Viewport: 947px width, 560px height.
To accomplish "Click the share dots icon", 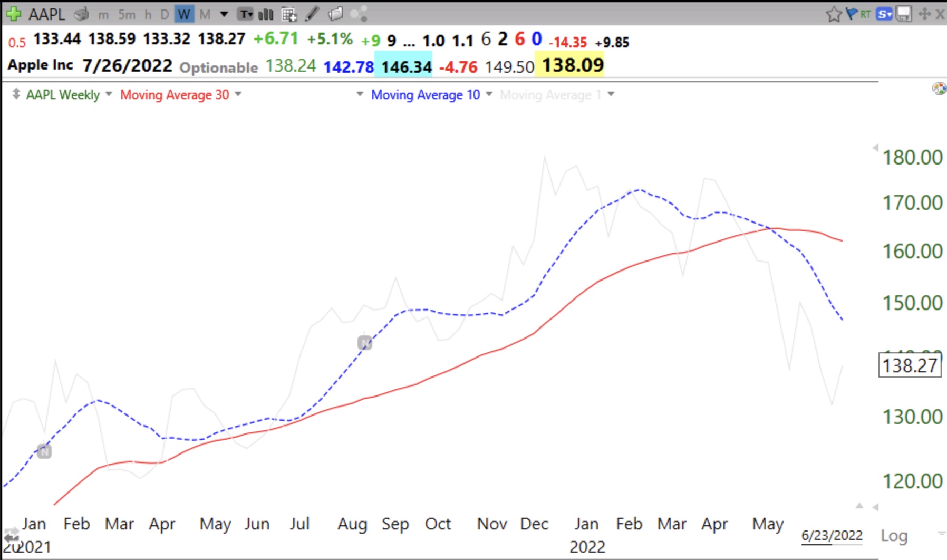I will tap(359, 14).
